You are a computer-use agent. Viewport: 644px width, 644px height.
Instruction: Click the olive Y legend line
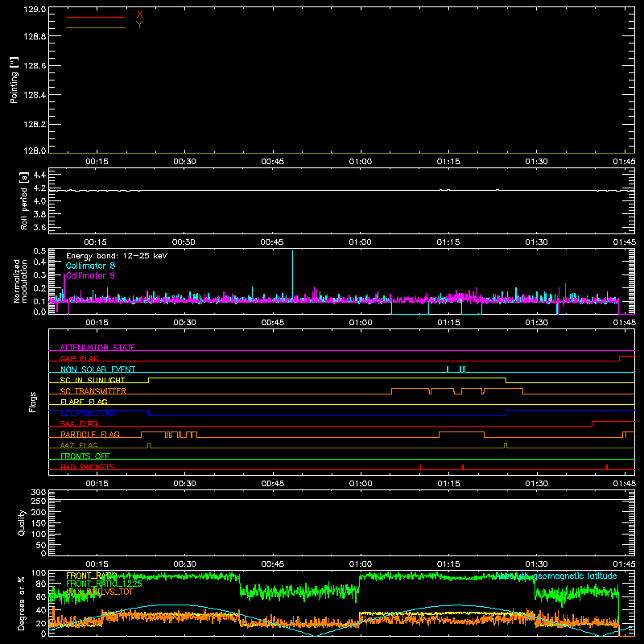96,27
